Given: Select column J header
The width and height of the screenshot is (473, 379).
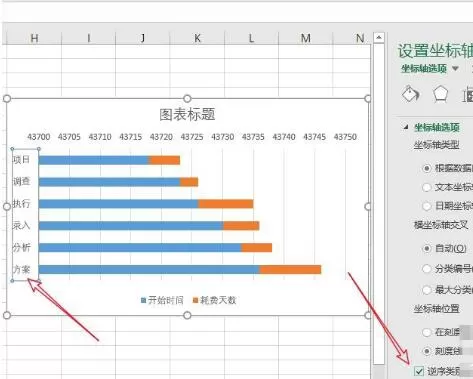Looking at the screenshot, I should pos(143,38).
